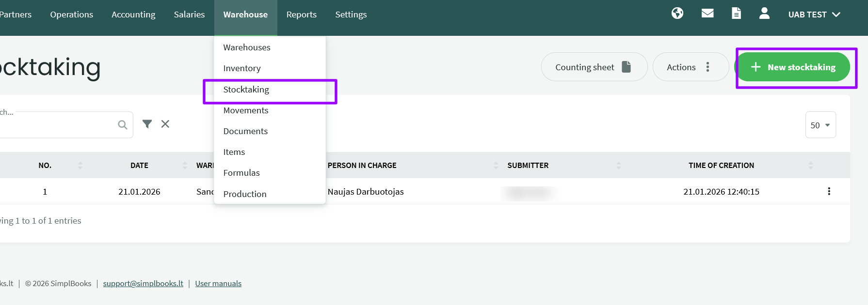Click the search magnifier icon
The width and height of the screenshot is (868, 305).
point(123,125)
